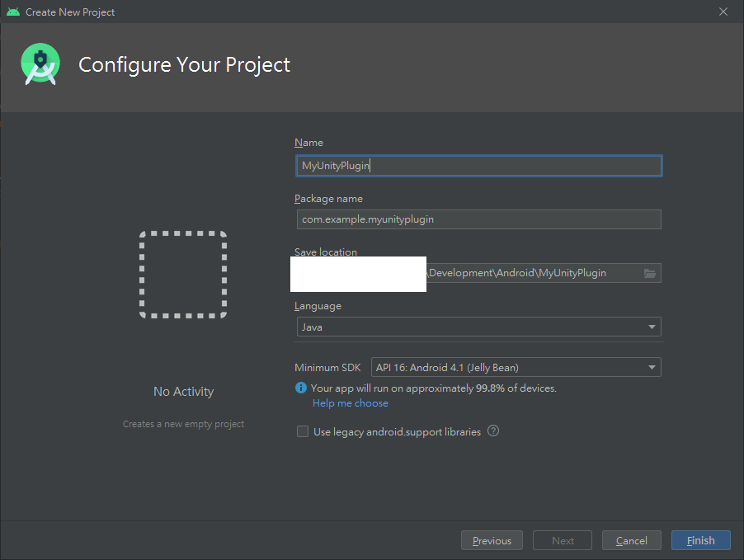Click the folder browse icon for Save location
Viewport: 744px width, 560px height.
[x=650, y=273]
